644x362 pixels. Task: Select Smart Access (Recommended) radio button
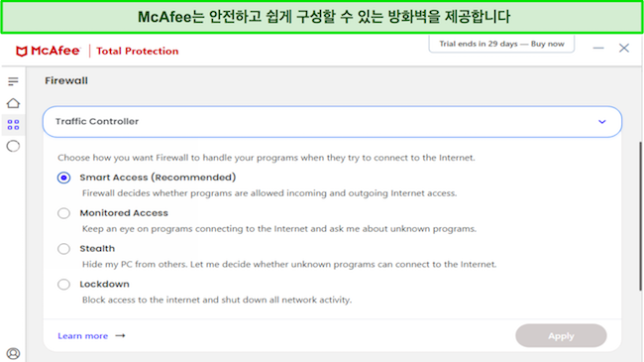[63, 178]
